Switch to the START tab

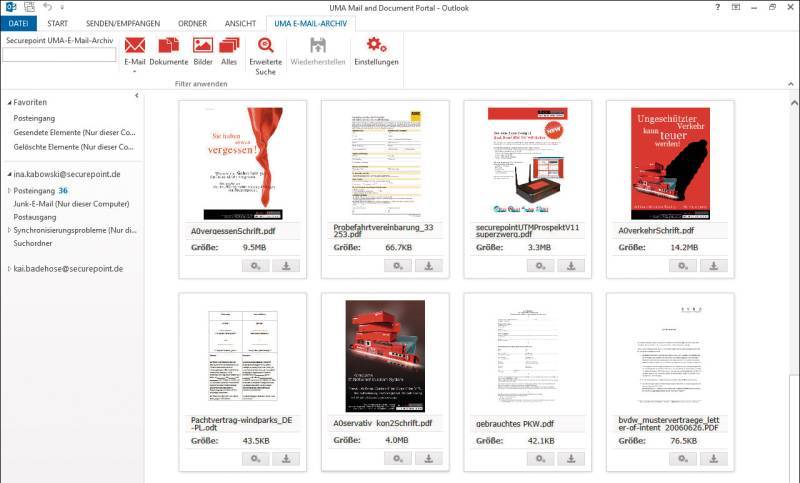pos(57,23)
